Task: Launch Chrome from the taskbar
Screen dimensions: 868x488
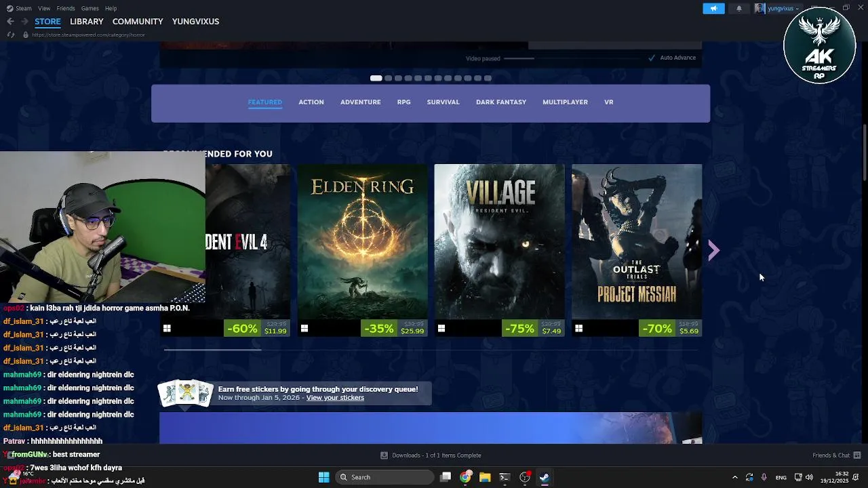Action: (465, 477)
